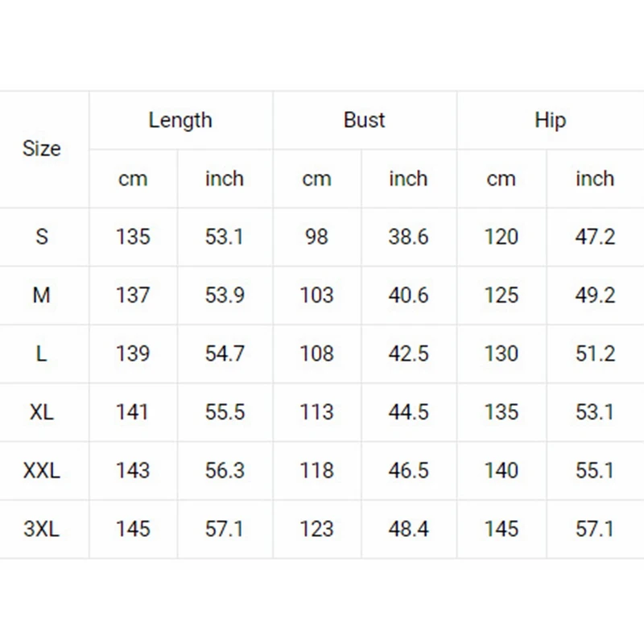Click the Hip column header

click(x=550, y=120)
